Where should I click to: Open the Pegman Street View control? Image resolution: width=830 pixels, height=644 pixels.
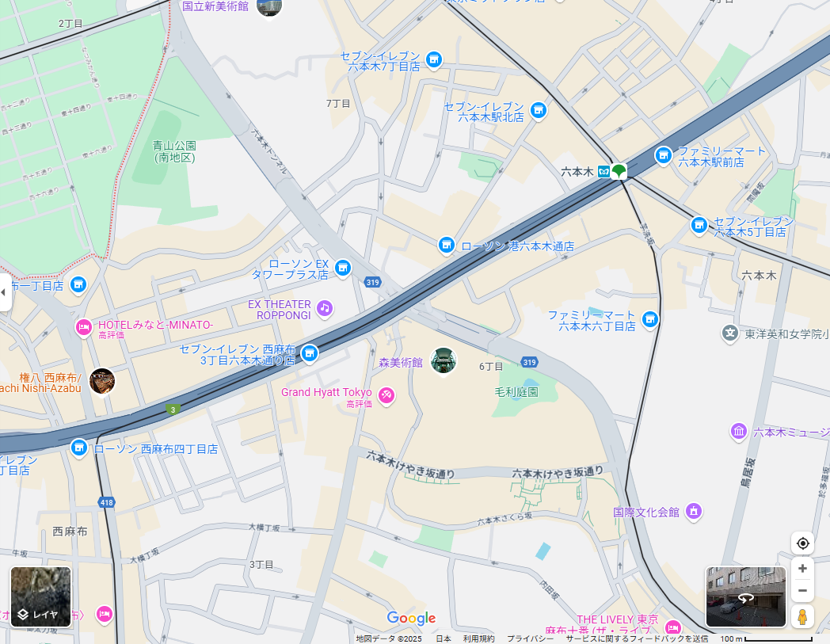coord(802,618)
